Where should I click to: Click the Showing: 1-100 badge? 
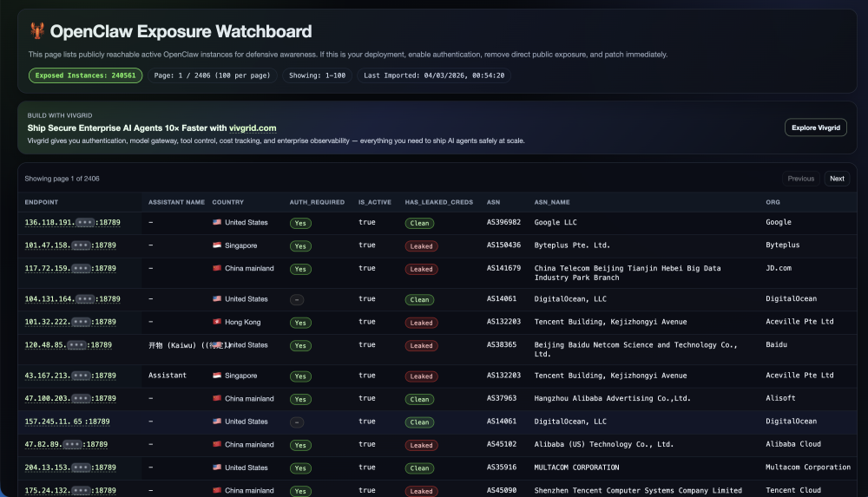pyautogui.click(x=317, y=75)
